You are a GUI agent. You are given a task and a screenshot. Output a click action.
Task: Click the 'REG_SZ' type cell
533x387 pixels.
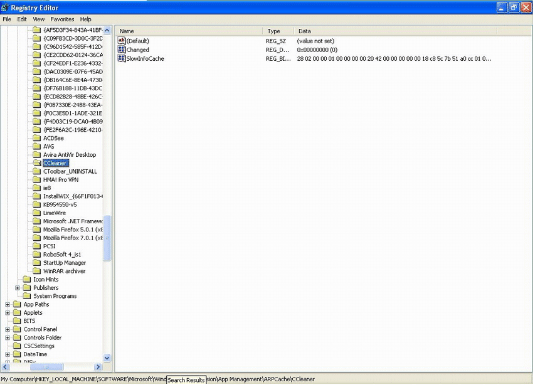276,41
